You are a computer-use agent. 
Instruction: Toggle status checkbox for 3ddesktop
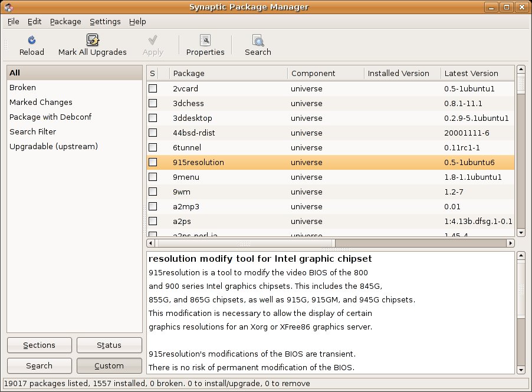click(153, 118)
